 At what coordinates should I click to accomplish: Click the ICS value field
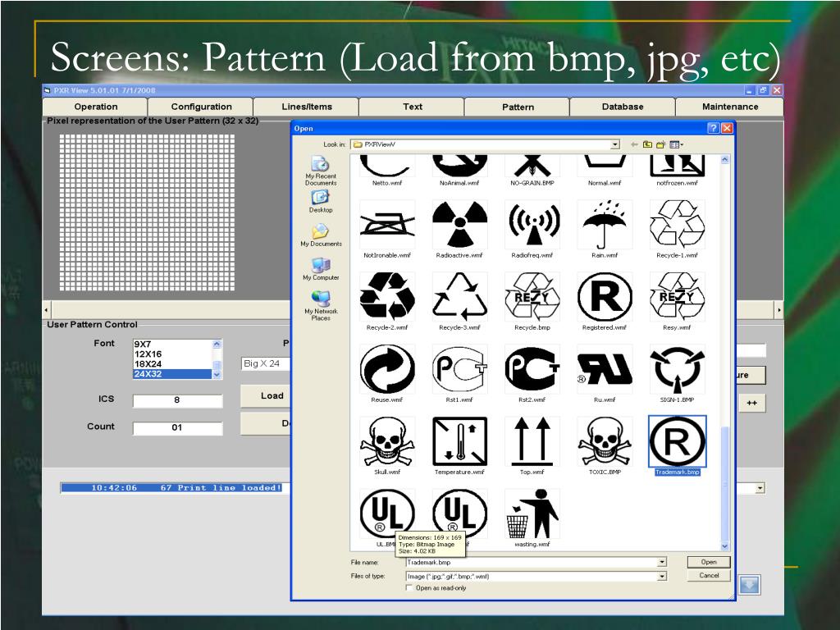pyautogui.click(x=177, y=400)
